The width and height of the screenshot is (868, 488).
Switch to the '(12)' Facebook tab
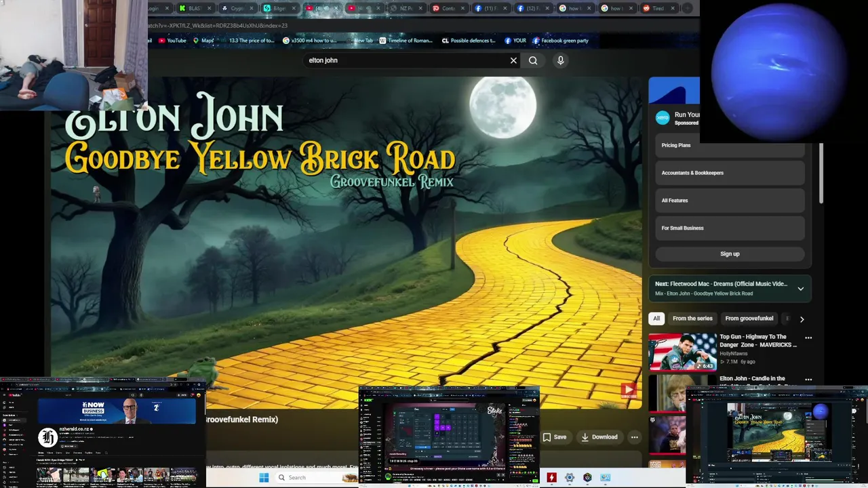click(x=532, y=8)
